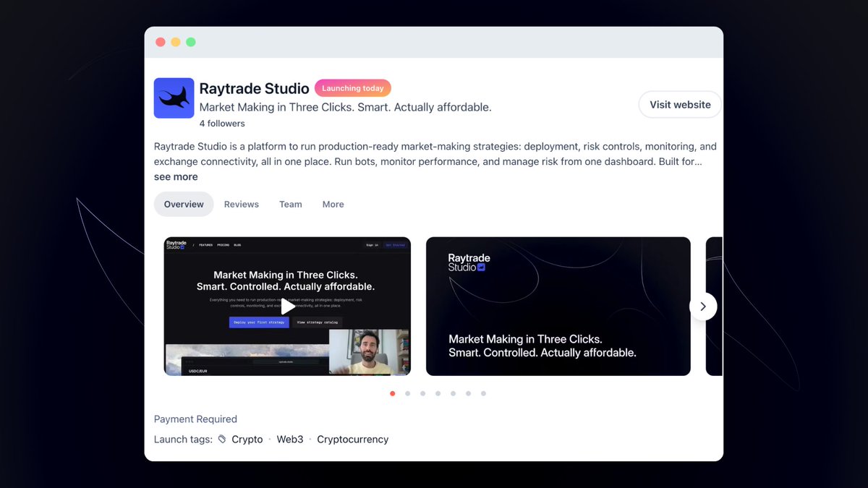Click the Raytrade Studio manta ray logo
Viewport: 868px width, 488px height.
click(174, 98)
